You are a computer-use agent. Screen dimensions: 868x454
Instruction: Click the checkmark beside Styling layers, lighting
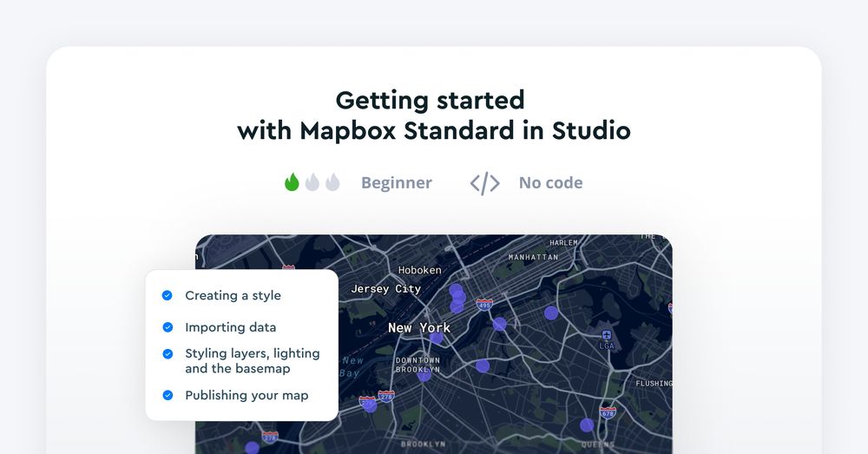click(168, 354)
